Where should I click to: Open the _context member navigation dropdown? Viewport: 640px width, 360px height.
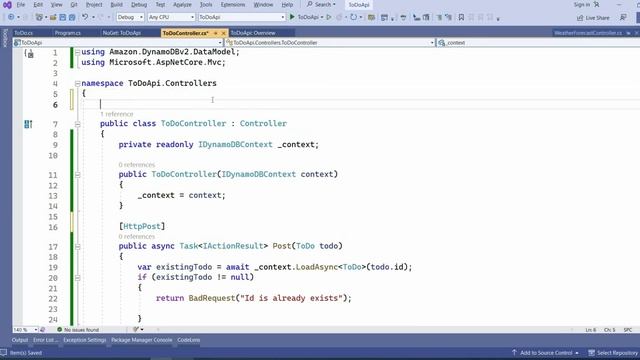pos(538,42)
